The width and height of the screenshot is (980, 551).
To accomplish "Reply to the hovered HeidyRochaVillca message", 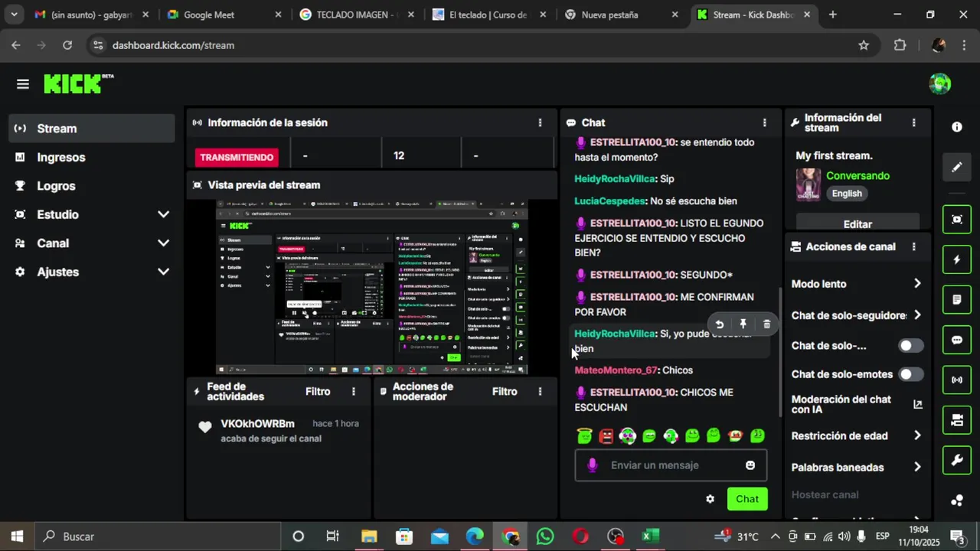I will coord(719,324).
